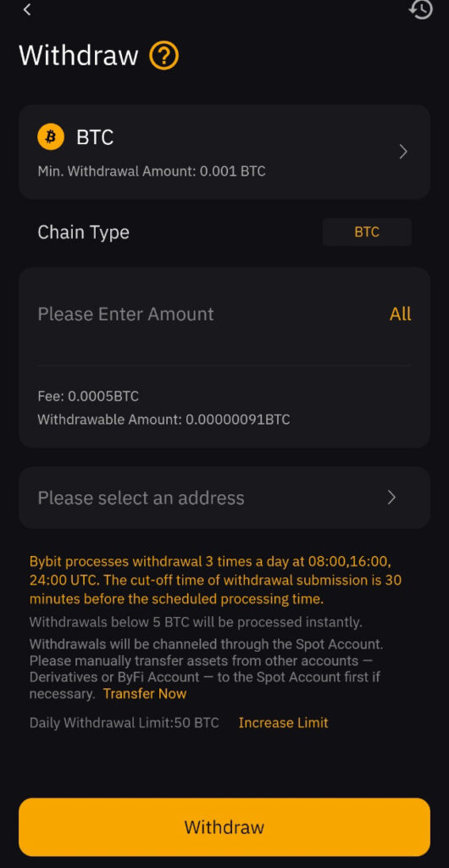This screenshot has width=449, height=868.
Task: Go back using the top-left arrow
Action: click(x=27, y=9)
